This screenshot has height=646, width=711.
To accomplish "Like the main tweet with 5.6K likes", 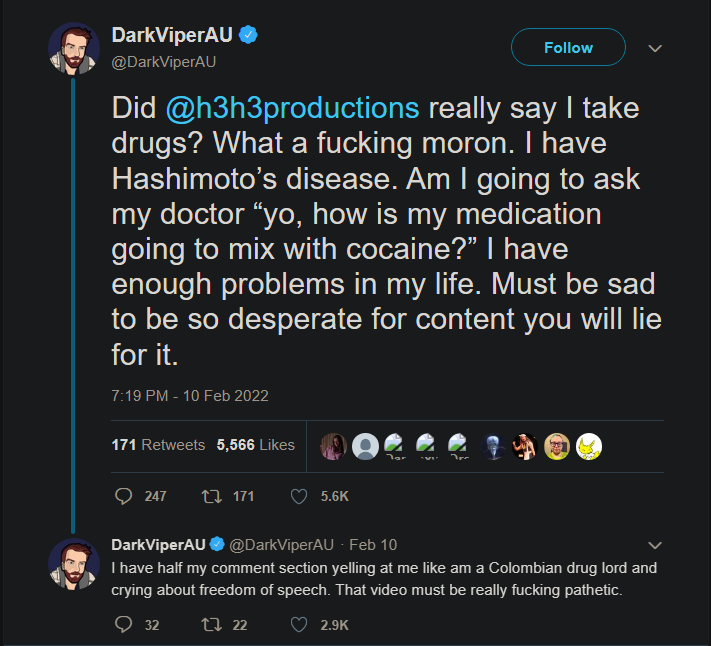I will (298, 496).
